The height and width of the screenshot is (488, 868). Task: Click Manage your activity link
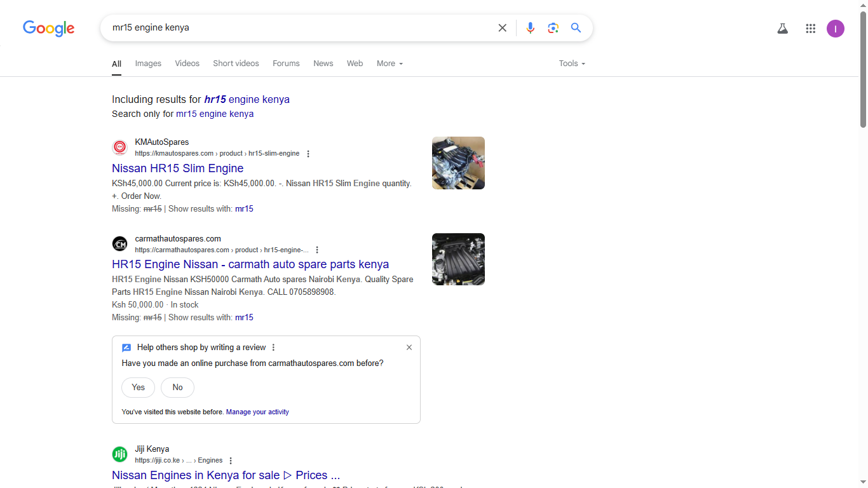click(257, 412)
